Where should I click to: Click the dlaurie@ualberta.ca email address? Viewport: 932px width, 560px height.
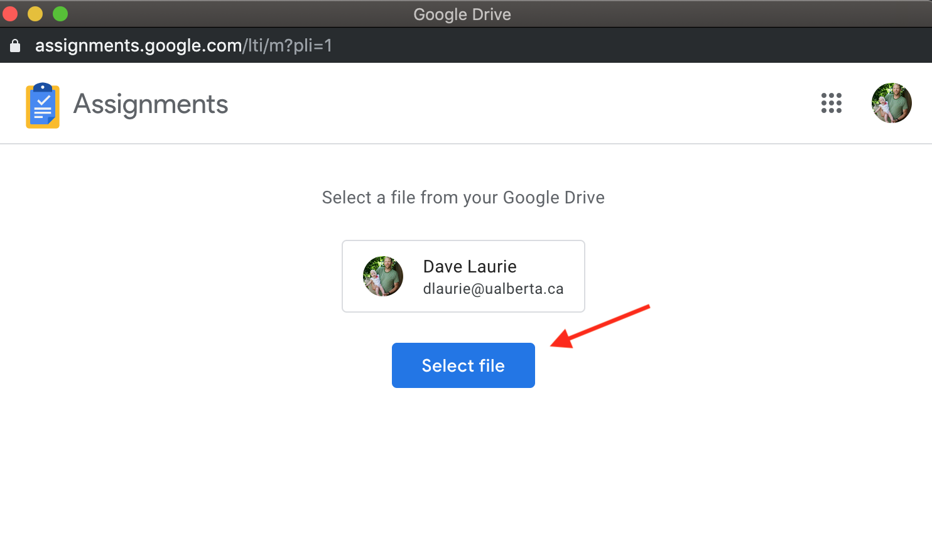pyautogui.click(x=493, y=289)
